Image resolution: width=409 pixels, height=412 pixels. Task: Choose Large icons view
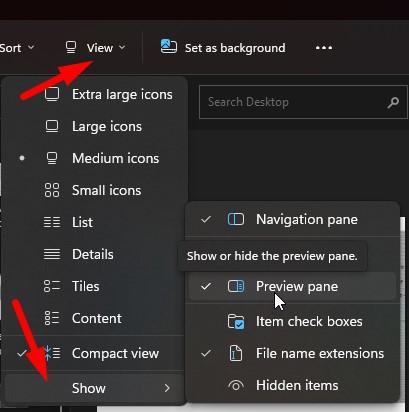(x=95, y=127)
